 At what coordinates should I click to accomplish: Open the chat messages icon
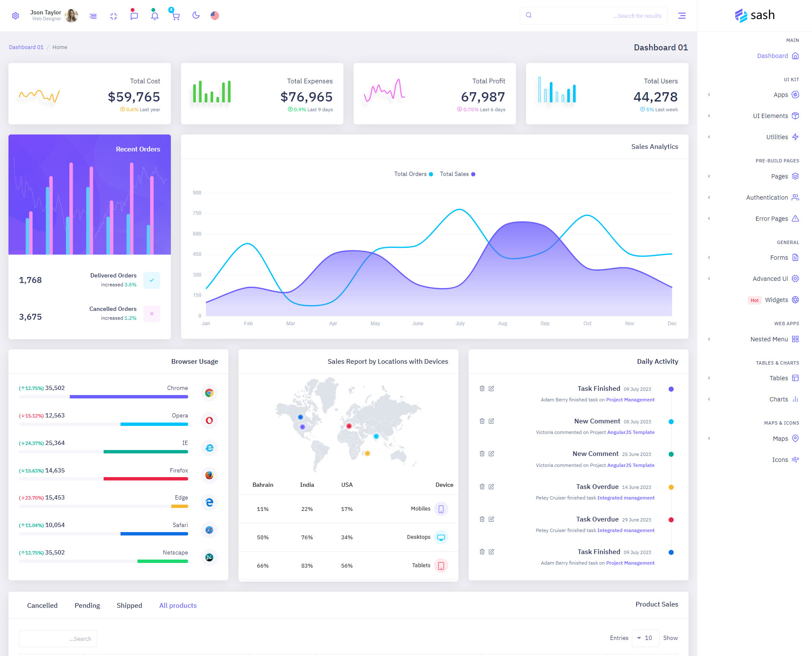pyautogui.click(x=134, y=16)
